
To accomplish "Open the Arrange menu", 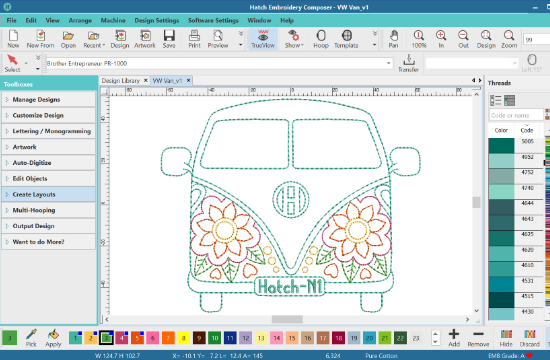I will [x=80, y=20].
